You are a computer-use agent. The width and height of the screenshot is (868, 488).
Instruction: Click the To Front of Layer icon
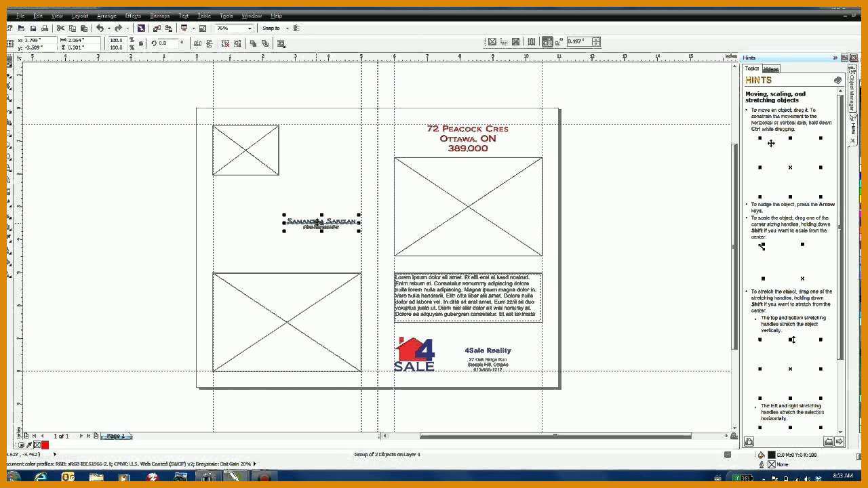click(253, 43)
